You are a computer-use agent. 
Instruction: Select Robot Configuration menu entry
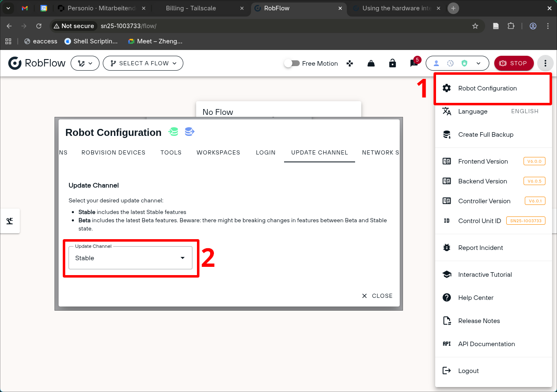tap(487, 88)
